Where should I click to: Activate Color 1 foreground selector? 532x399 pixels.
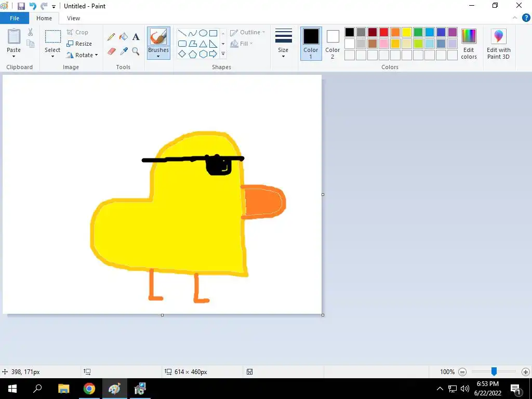(311, 44)
